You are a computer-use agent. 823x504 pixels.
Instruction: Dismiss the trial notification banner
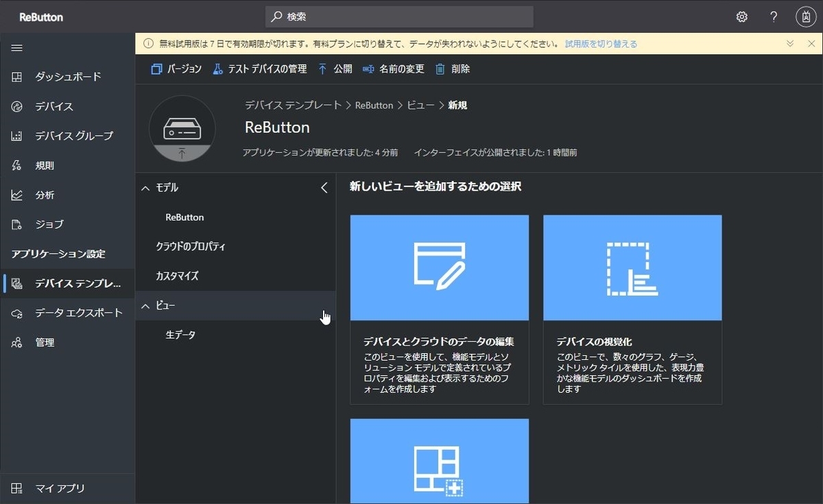(811, 43)
